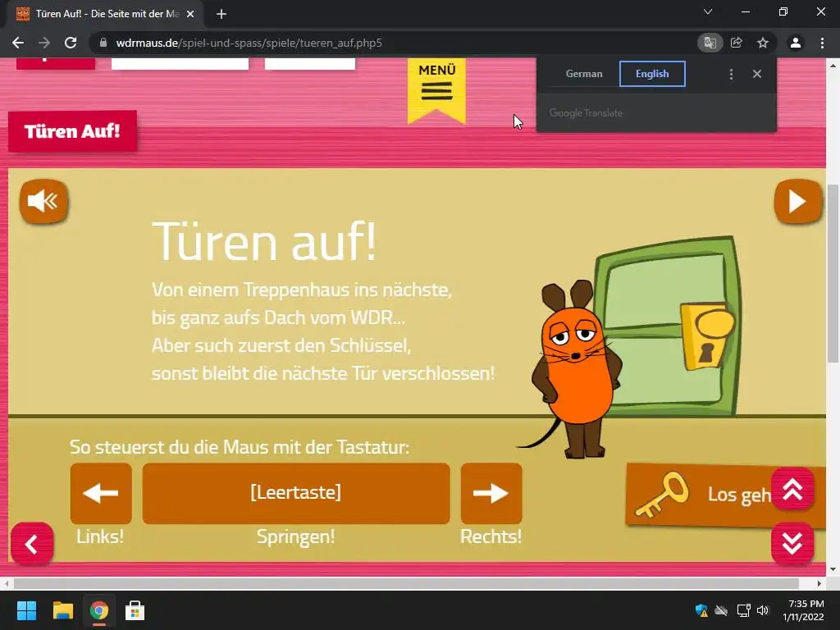Click network display tray icon
This screenshot has width=840, height=630.
[743, 610]
